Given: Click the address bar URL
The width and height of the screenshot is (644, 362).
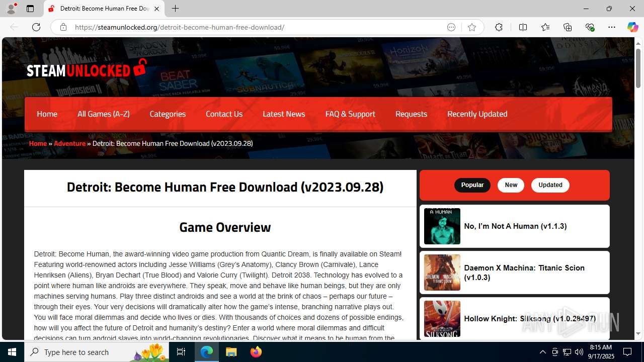Looking at the screenshot, I should click(x=180, y=27).
